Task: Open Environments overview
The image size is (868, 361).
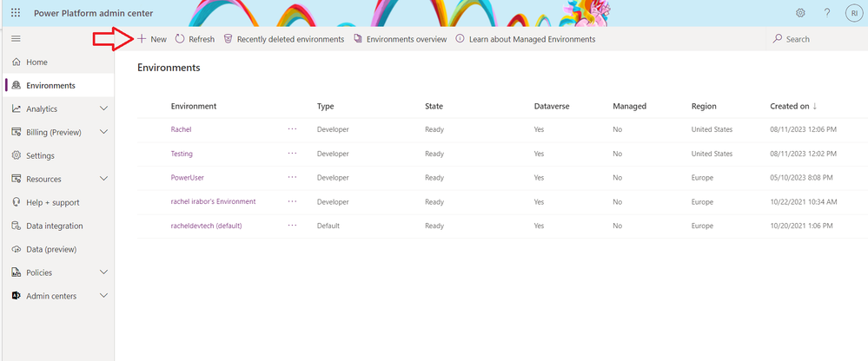Action: 401,39
